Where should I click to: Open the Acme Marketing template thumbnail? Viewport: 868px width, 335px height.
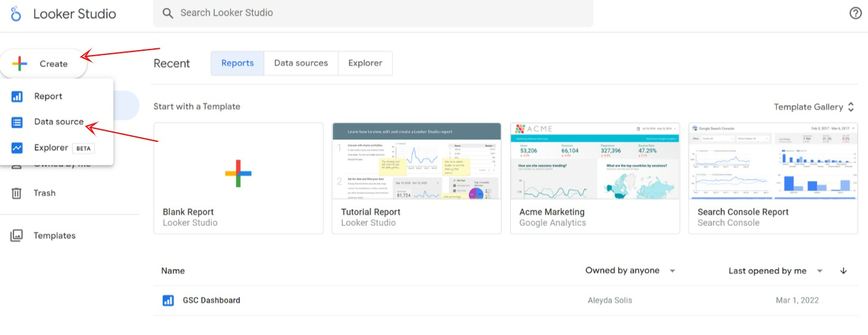click(595, 161)
